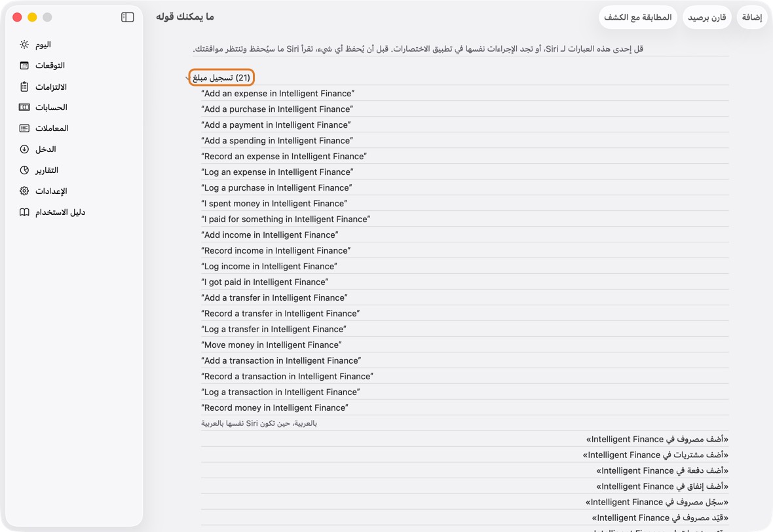Click the المعاملات list icon
This screenshot has height=532, width=773.
(x=24, y=128)
